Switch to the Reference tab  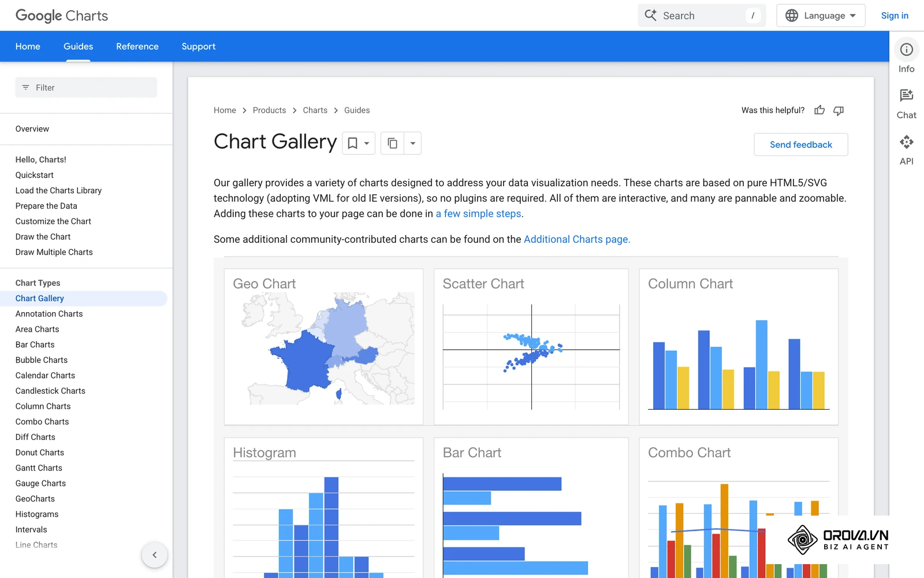pos(137,46)
